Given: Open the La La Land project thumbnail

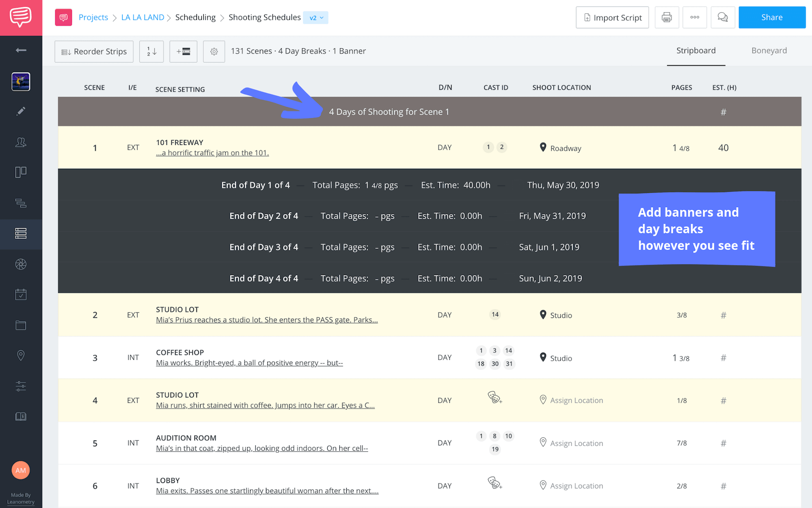Looking at the screenshot, I should (x=21, y=82).
